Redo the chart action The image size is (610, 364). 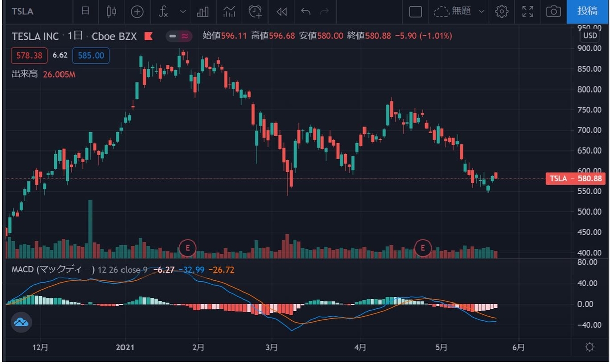pos(324,11)
